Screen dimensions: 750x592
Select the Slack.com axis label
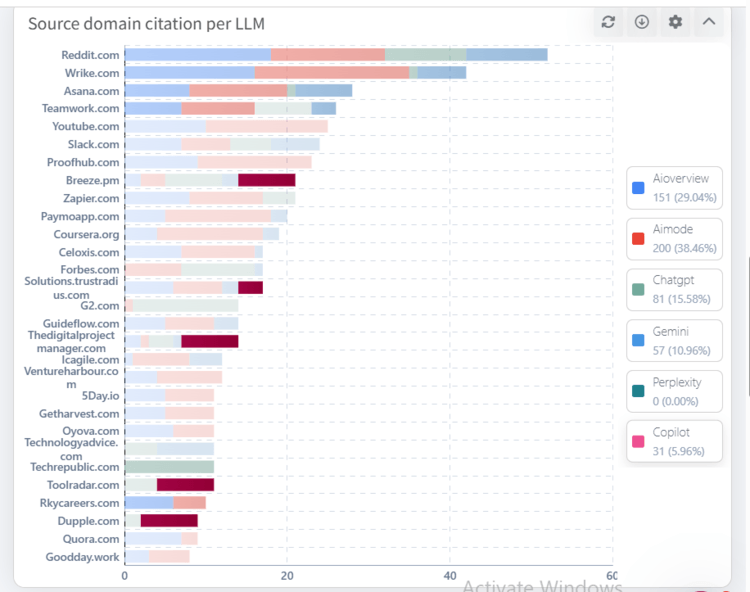(93, 144)
